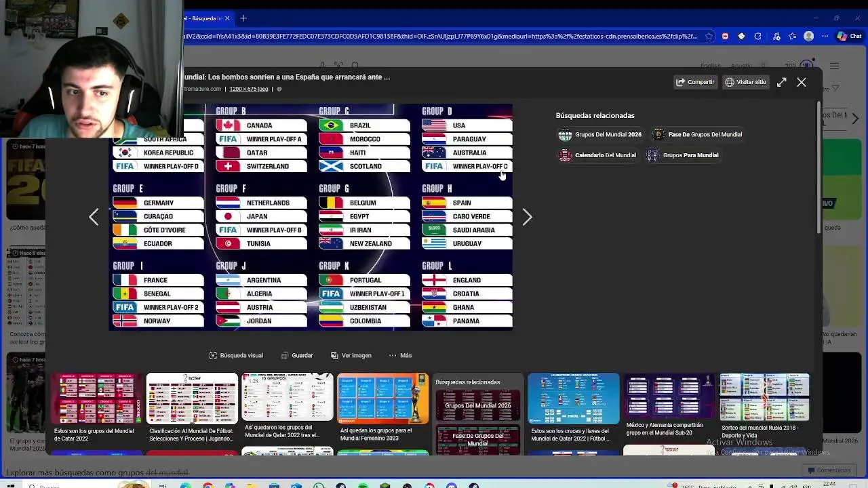
Task: Start Búsqueda visual on this image
Action: click(x=236, y=355)
